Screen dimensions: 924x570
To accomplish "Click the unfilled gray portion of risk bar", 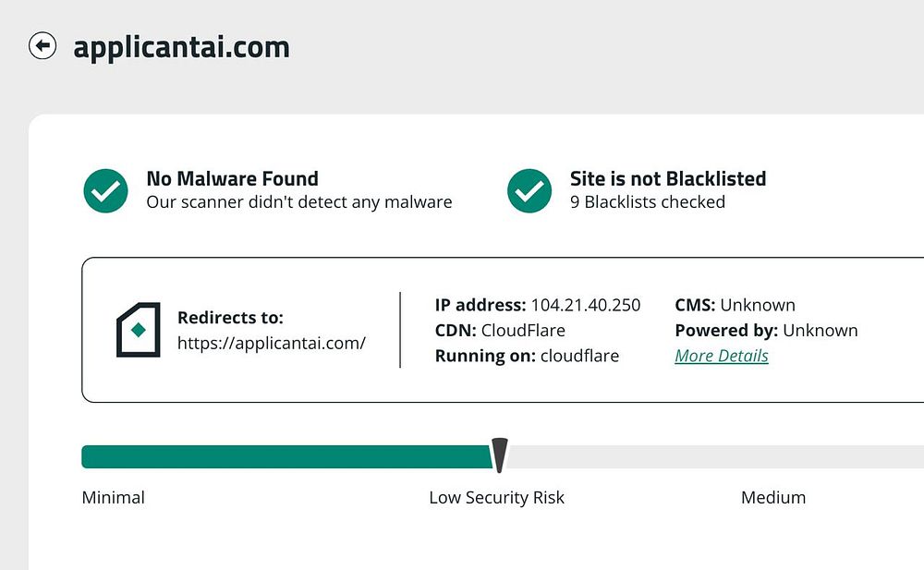I will [x=711, y=456].
